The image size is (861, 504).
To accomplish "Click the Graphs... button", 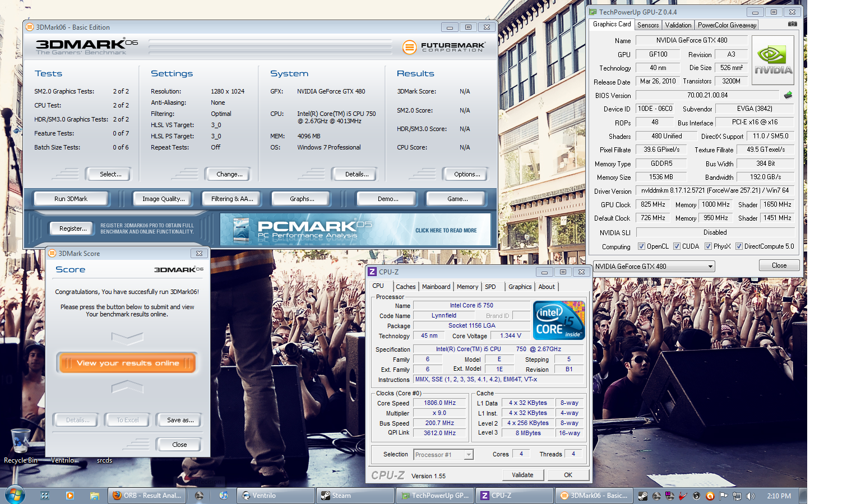I will point(302,199).
